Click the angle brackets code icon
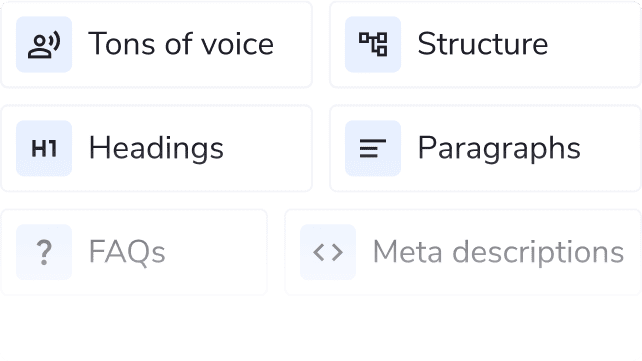This screenshot has height=361, width=642. tap(328, 252)
